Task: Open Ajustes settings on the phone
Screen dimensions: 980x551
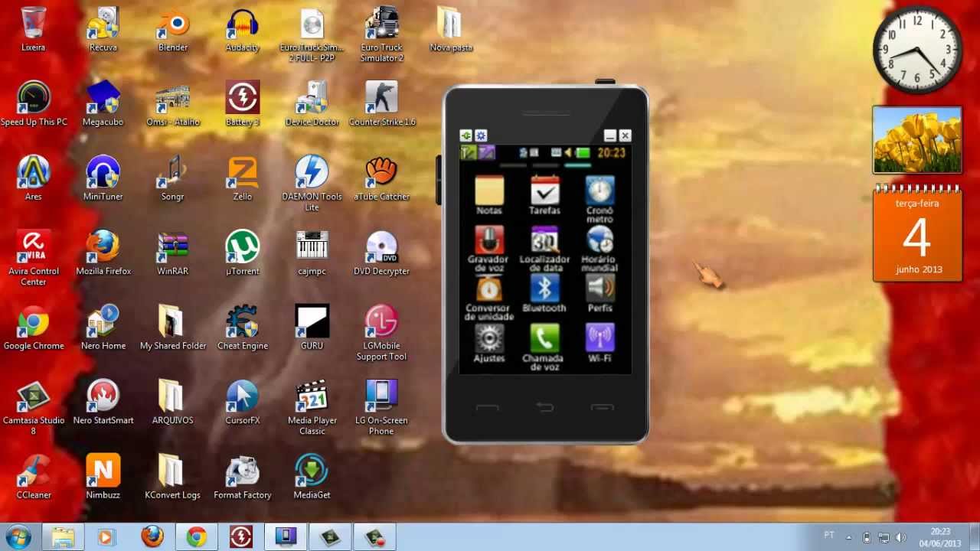Action: [x=489, y=344]
